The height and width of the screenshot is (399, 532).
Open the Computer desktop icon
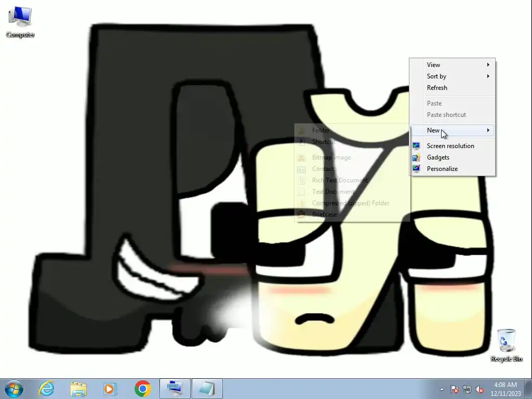20,21
